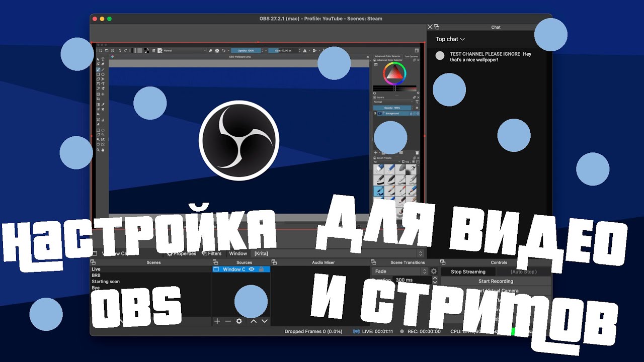Viewport: 644px width, 362px height.
Task: Click Krita's horizontal mirror tool icon
Action: click(305, 50)
